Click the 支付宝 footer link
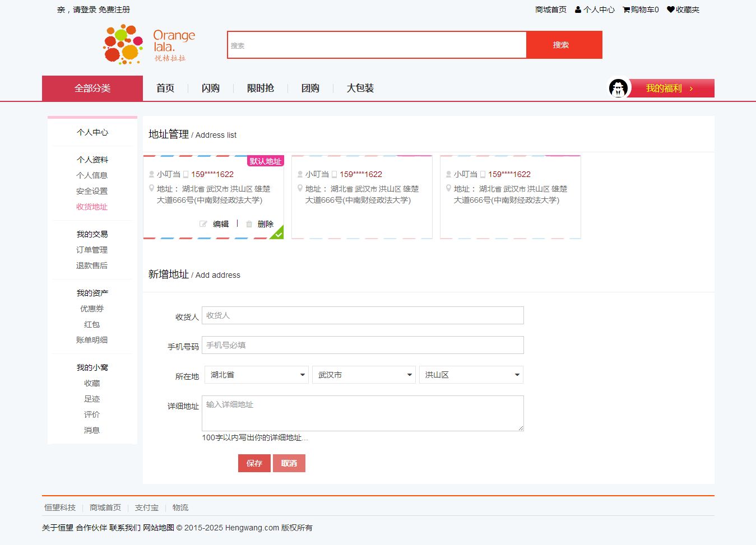Viewport: 756px width, 545px height. (x=147, y=507)
